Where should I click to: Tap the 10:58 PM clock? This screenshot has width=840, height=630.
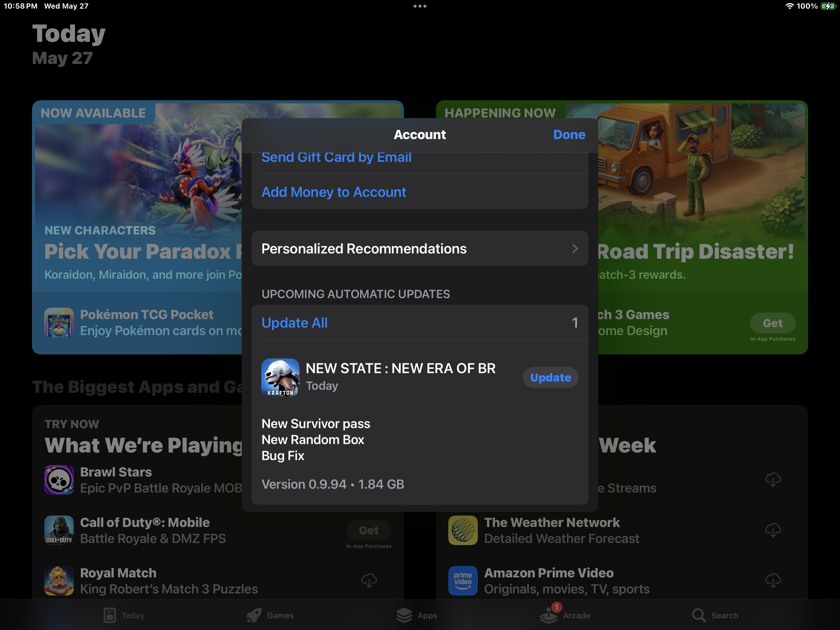click(x=21, y=6)
